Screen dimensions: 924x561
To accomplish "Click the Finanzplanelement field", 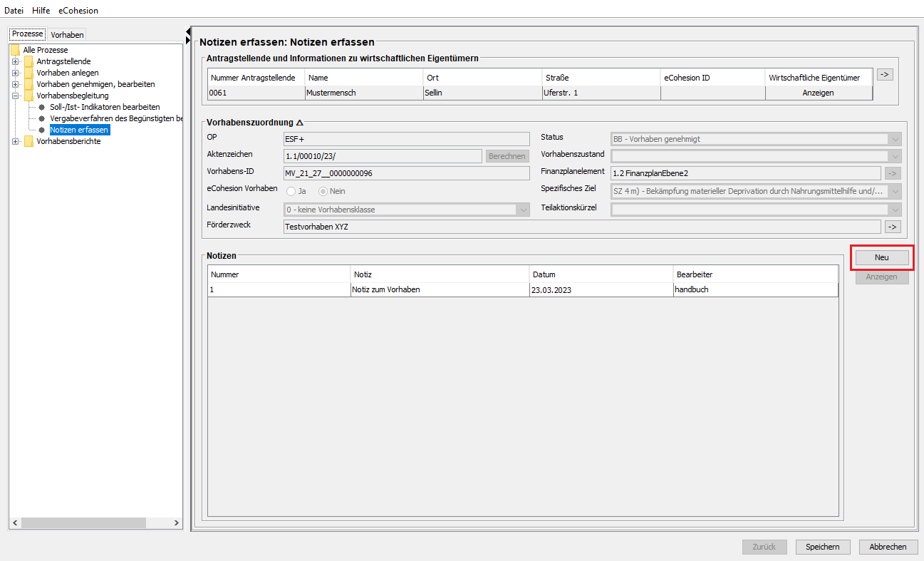I will tap(746, 173).
